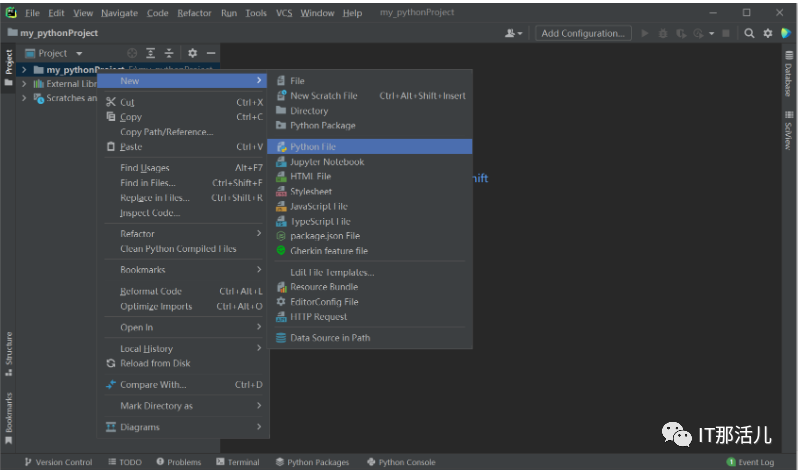Screen dimensions: 798x470
Task: Open the Event Log
Action: (751, 462)
